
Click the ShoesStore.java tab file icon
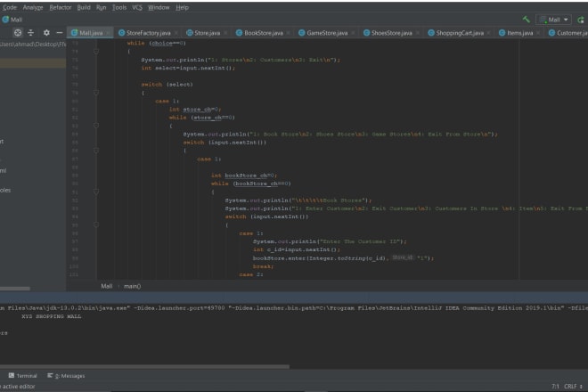tap(366, 33)
